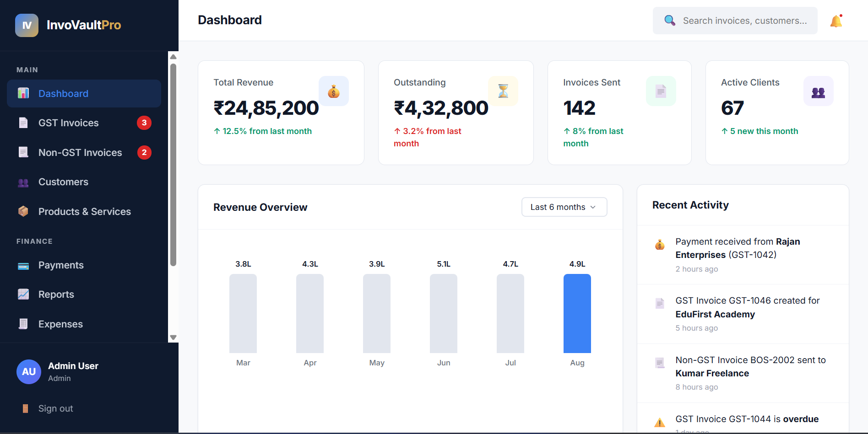
Task: Click the Non-GST Invoices badge showing 2
Action: click(144, 152)
